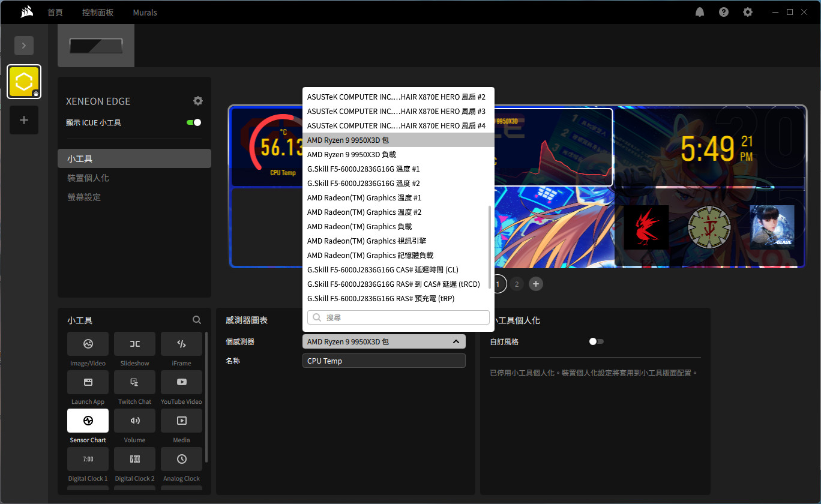The width and height of the screenshot is (821, 504).
Task: Select HERO 風扇 #3 sensor
Action: point(398,111)
